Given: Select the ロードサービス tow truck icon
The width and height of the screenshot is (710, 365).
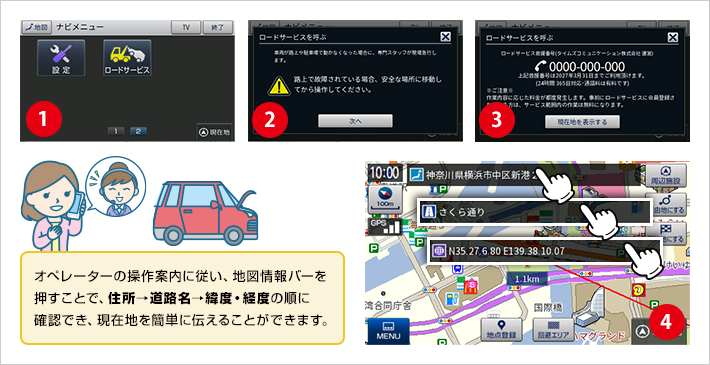Looking at the screenshot, I should pos(127,58).
